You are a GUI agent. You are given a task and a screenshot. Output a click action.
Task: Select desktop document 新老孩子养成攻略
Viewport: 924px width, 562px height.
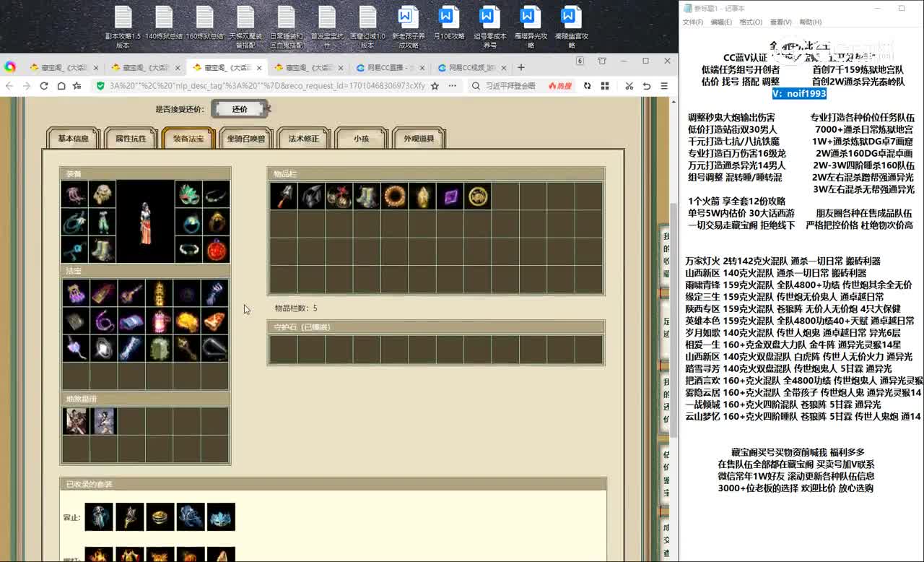coord(409,27)
